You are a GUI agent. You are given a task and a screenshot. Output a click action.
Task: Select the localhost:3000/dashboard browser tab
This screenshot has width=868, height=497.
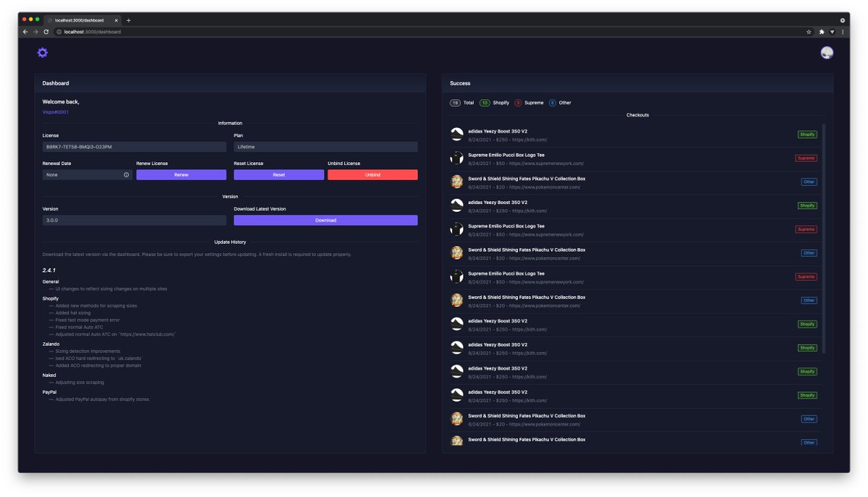(82, 20)
